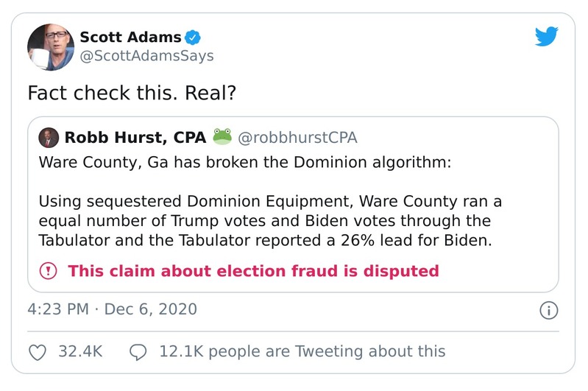Open "This claim about election fraud is disputed"
588x391 pixels.
tap(253, 271)
